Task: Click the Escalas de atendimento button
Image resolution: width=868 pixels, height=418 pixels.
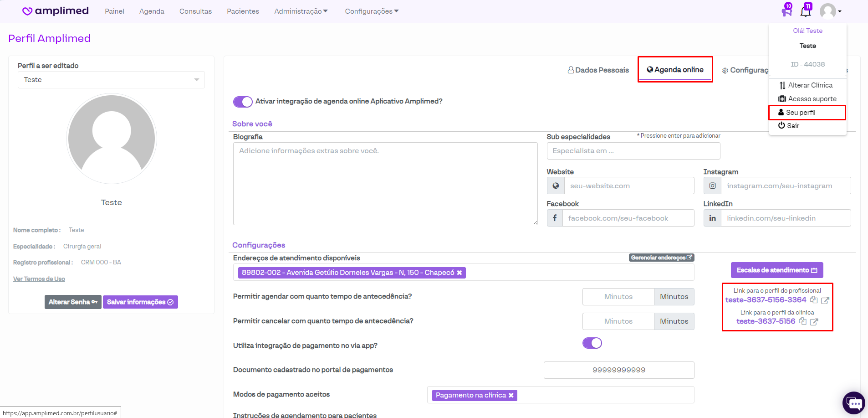Action: (776, 270)
